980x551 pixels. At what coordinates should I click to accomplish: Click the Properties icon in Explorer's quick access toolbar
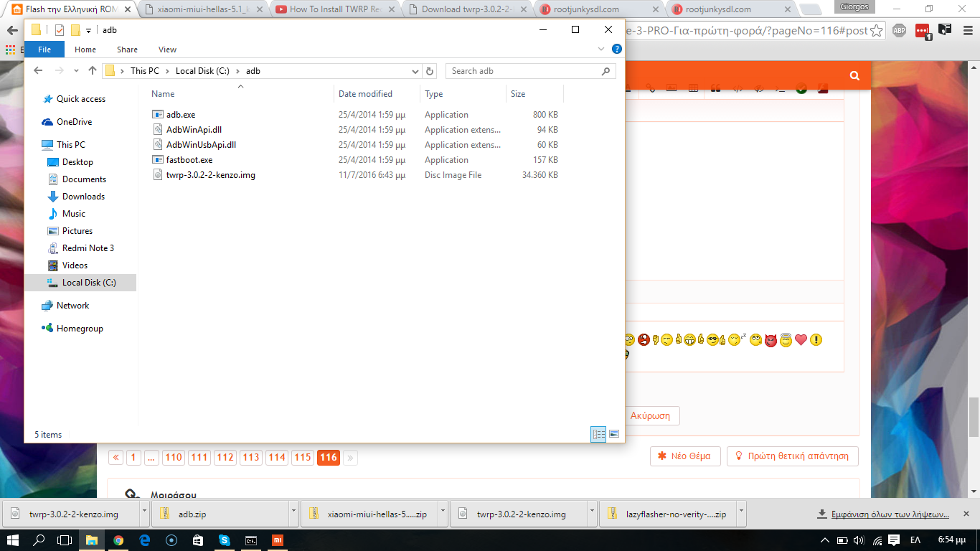click(x=60, y=30)
